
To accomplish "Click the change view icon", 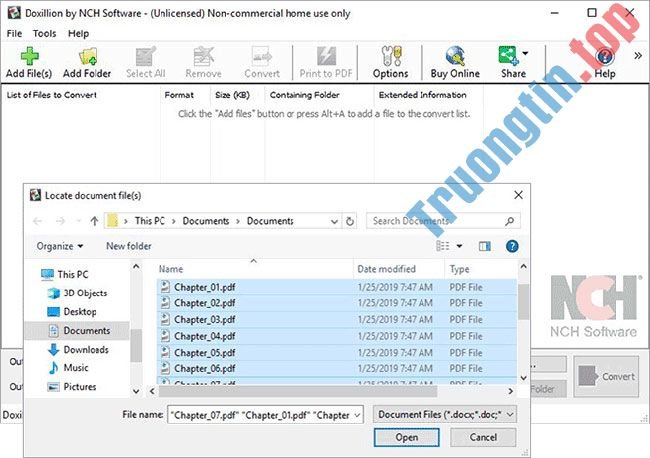I will tap(443, 246).
